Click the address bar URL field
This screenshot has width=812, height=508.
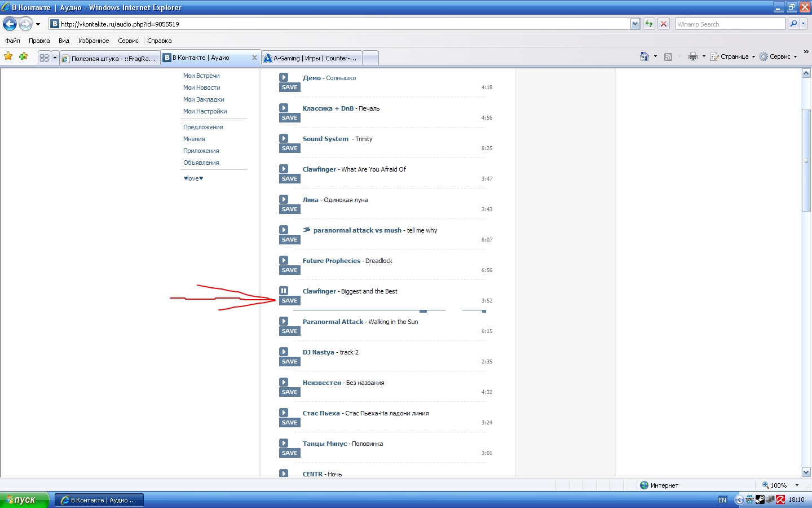[x=339, y=24]
